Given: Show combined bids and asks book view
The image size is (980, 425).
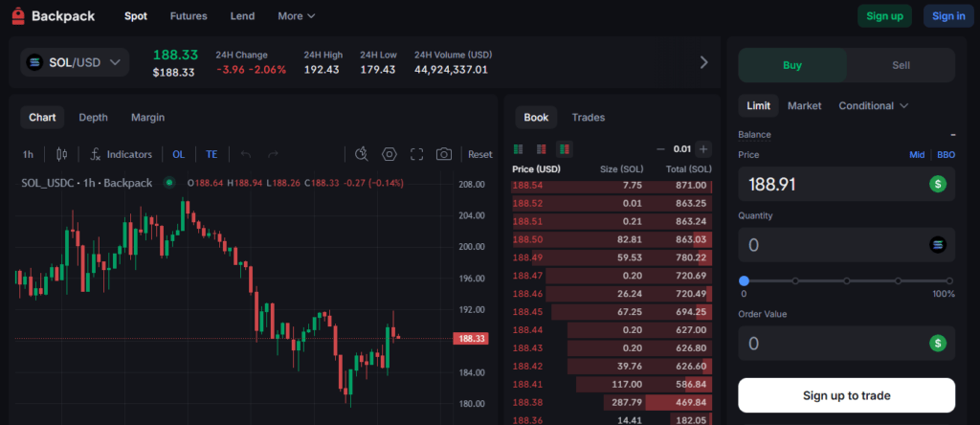Looking at the screenshot, I should click(565, 148).
